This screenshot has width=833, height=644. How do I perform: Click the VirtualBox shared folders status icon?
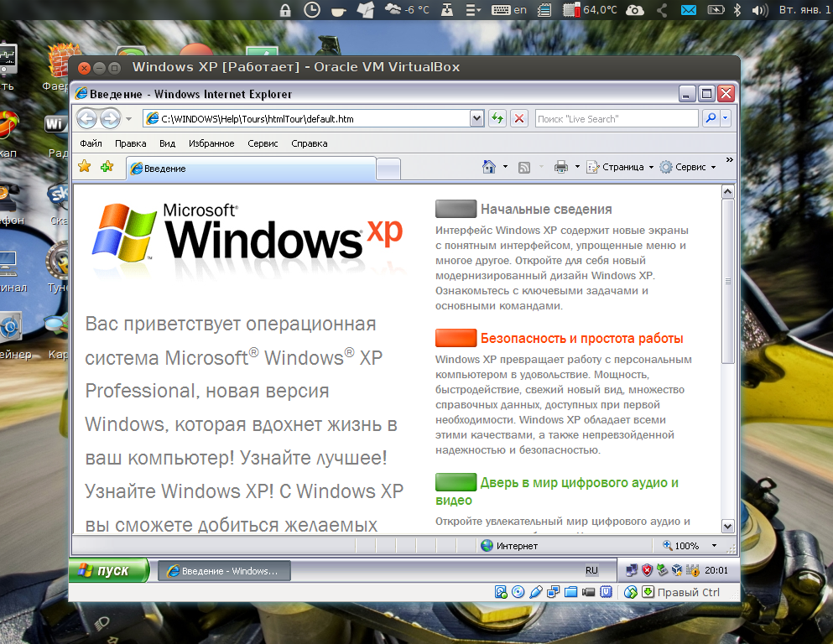(x=571, y=592)
